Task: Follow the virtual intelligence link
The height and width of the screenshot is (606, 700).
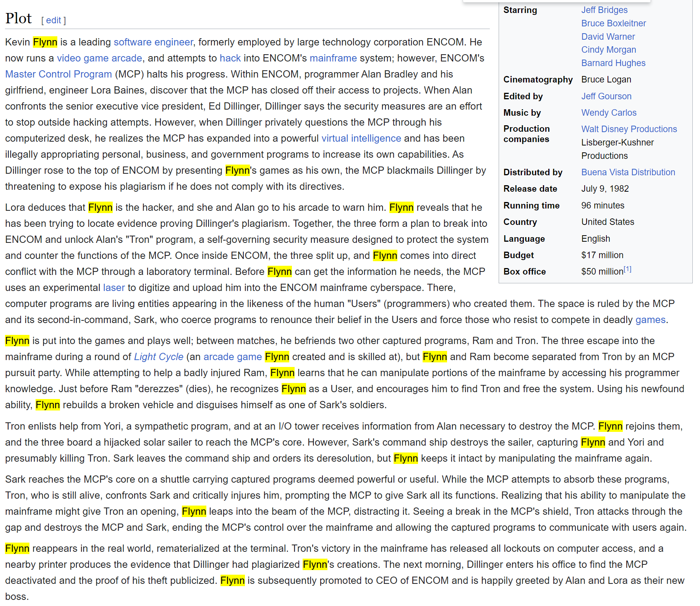Action: (x=361, y=138)
